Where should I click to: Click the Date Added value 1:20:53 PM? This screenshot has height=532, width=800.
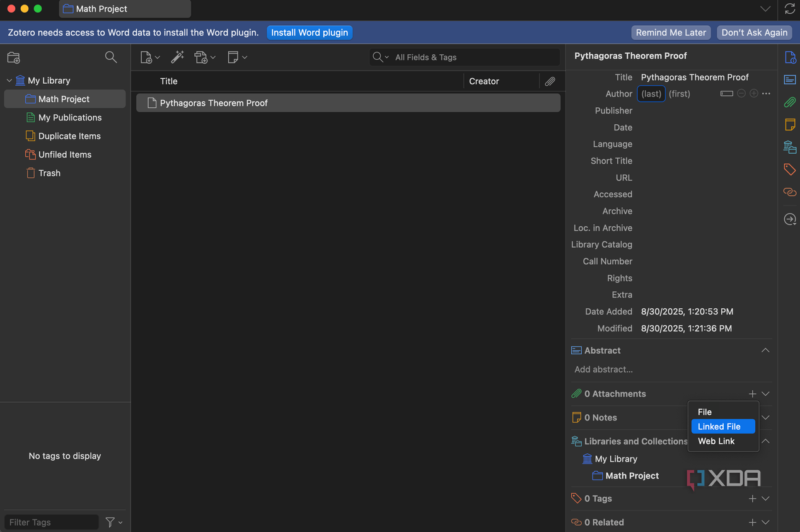coord(687,311)
